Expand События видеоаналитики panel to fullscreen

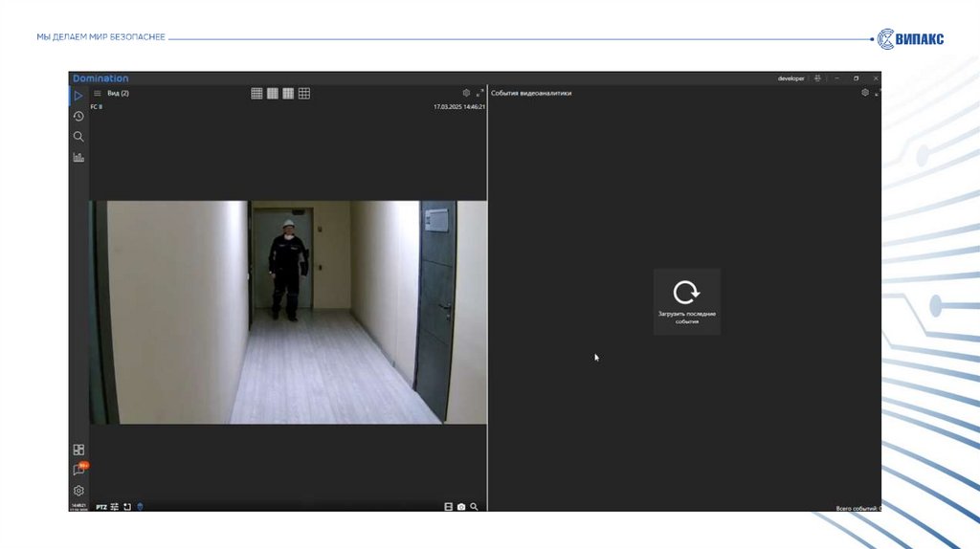click(878, 93)
